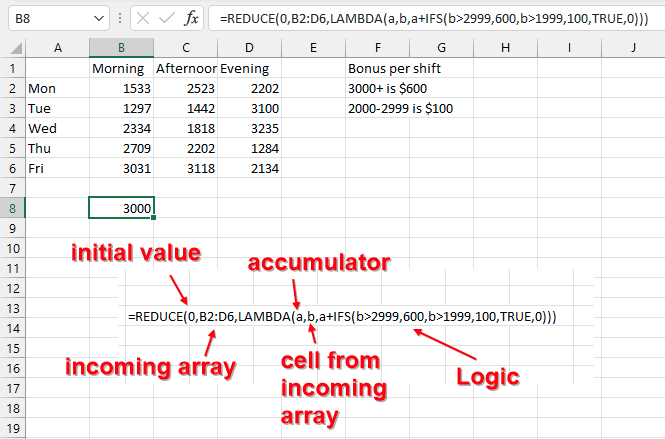665x439 pixels.
Task: Click the Morning column heading cell
Action: point(121,68)
